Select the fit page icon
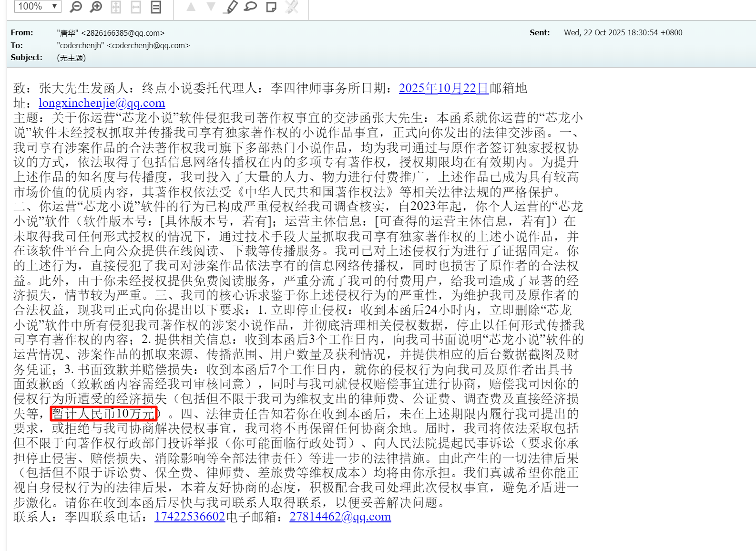Viewport: 756px width, 551px height. tap(116, 7)
